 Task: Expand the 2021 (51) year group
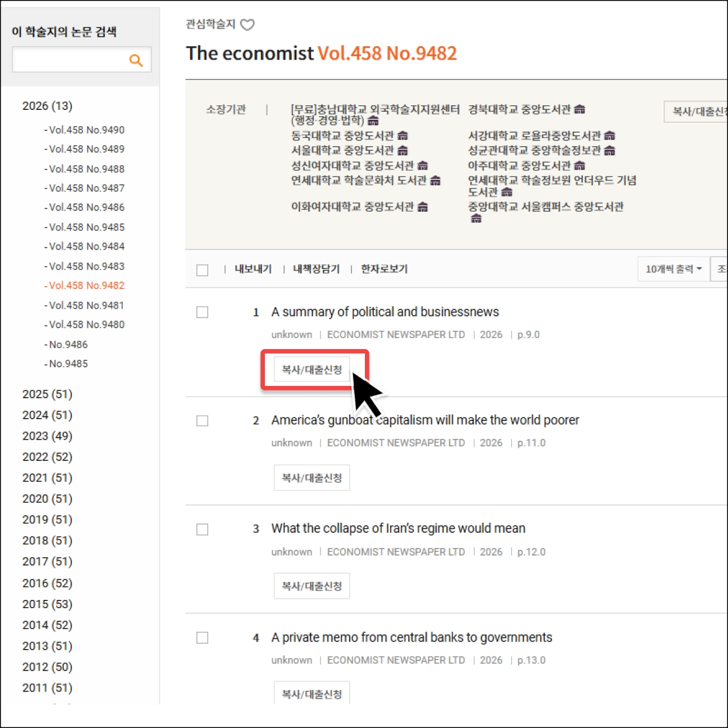click(47, 478)
